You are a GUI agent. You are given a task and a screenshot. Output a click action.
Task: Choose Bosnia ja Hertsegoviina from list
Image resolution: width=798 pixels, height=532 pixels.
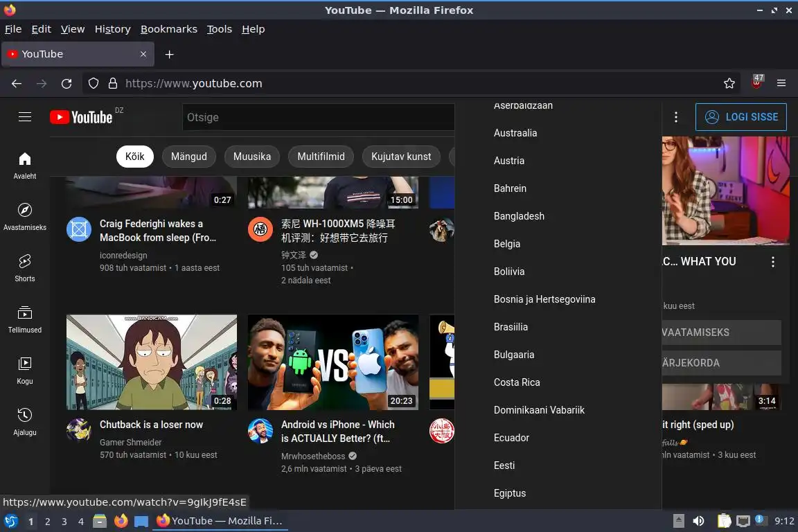tap(558, 299)
